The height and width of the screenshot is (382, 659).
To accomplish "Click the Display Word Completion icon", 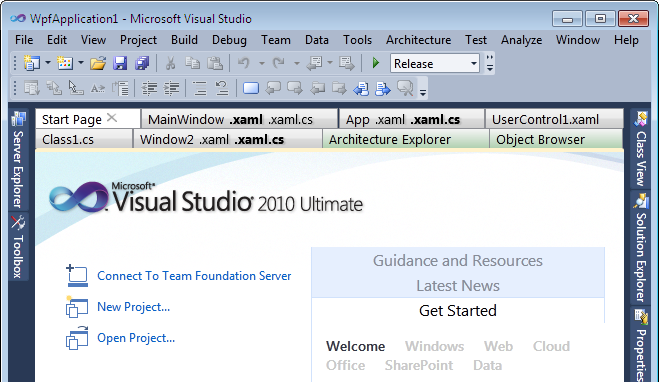I will [98, 88].
